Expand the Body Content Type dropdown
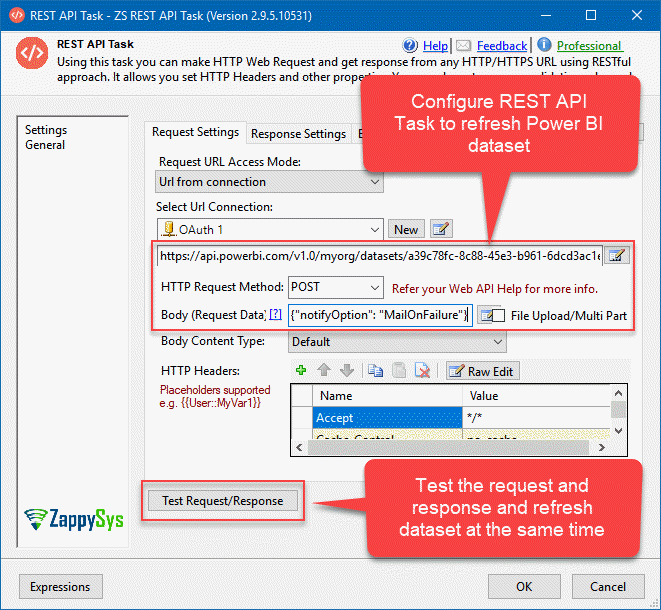Image resolution: width=661 pixels, height=610 pixels. pos(497,342)
